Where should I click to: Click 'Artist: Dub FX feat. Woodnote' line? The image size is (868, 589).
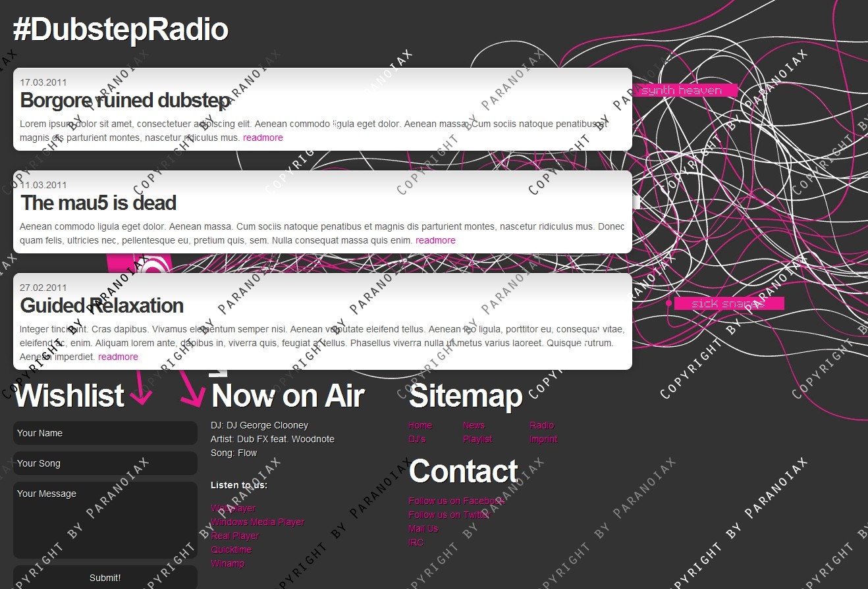click(273, 439)
